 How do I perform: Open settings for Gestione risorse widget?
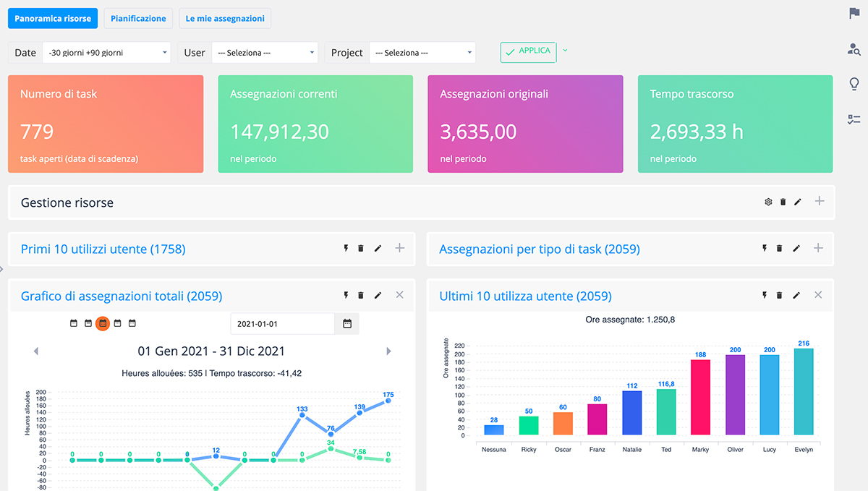[768, 202]
